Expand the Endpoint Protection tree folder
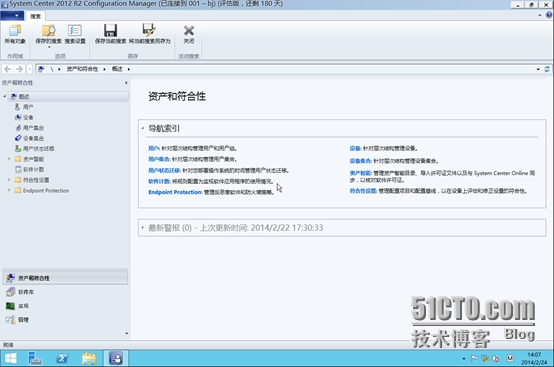The image size is (554, 367). click(x=9, y=190)
